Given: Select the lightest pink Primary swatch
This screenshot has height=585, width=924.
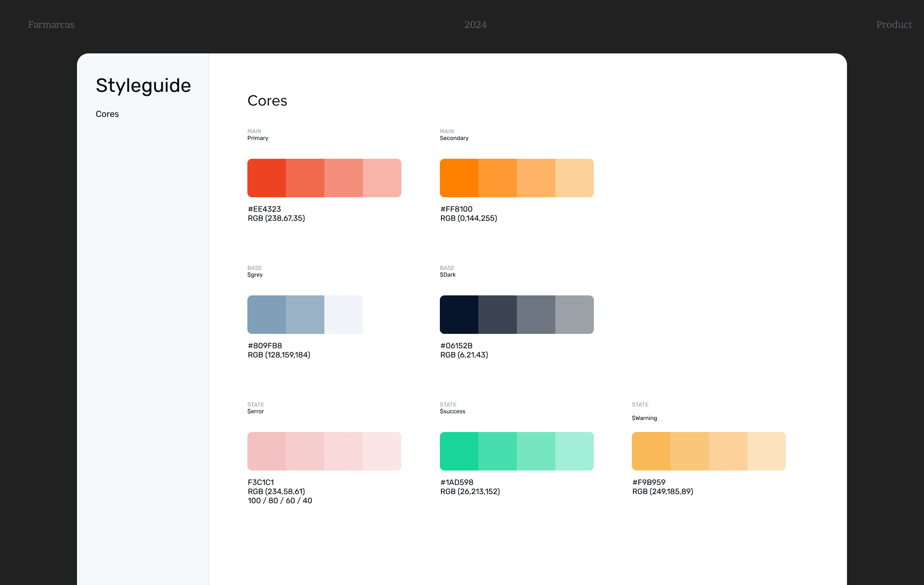Looking at the screenshot, I should point(382,178).
